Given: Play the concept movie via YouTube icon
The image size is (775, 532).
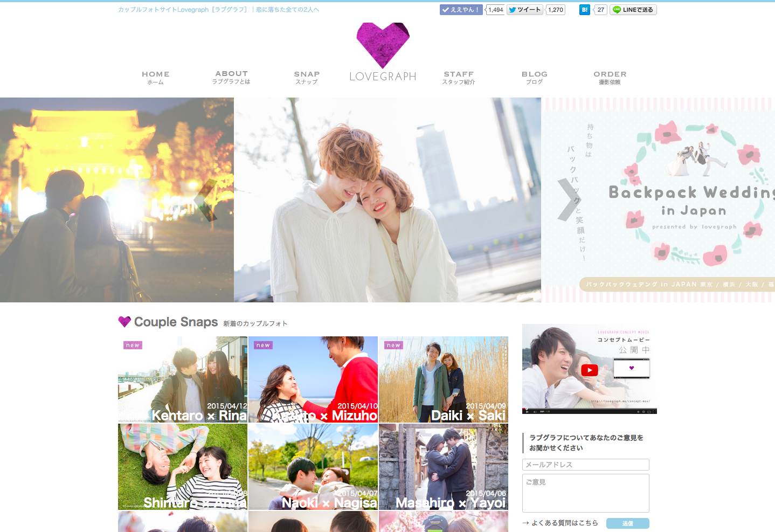Looking at the screenshot, I should click(589, 370).
